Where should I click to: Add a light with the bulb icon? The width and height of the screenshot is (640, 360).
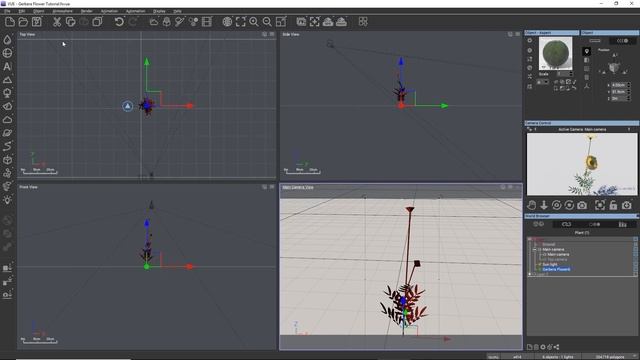7,200
